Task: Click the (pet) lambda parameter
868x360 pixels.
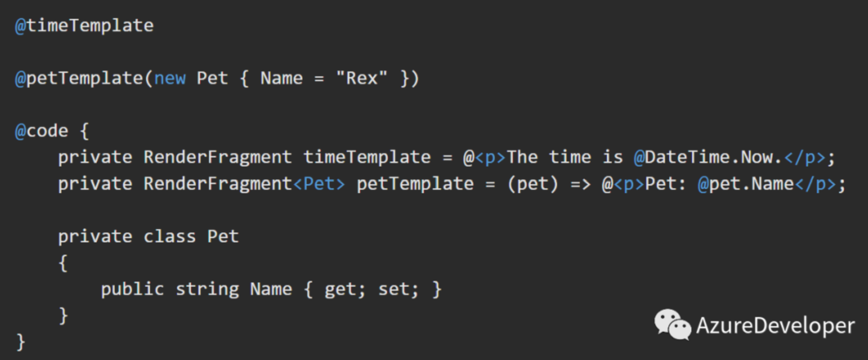Action: tap(533, 184)
